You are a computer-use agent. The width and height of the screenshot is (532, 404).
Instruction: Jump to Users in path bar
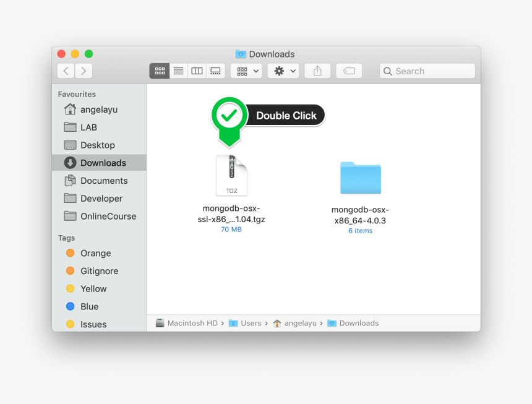tap(245, 324)
